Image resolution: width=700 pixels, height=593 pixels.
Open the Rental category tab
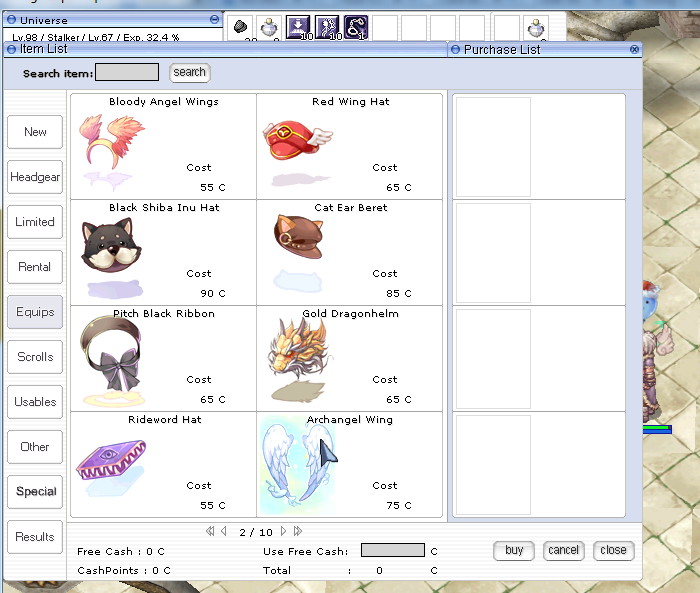[35, 267]
